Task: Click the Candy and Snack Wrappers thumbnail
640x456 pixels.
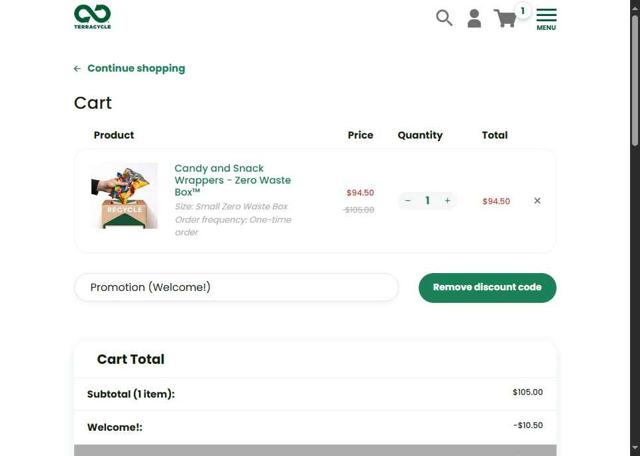Action: tap(124, 196)
